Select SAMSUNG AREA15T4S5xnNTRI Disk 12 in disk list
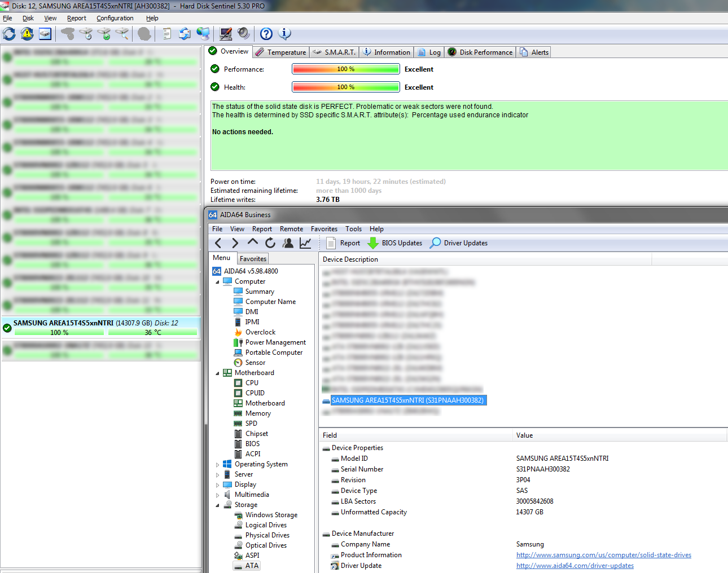 pos(101,327)
